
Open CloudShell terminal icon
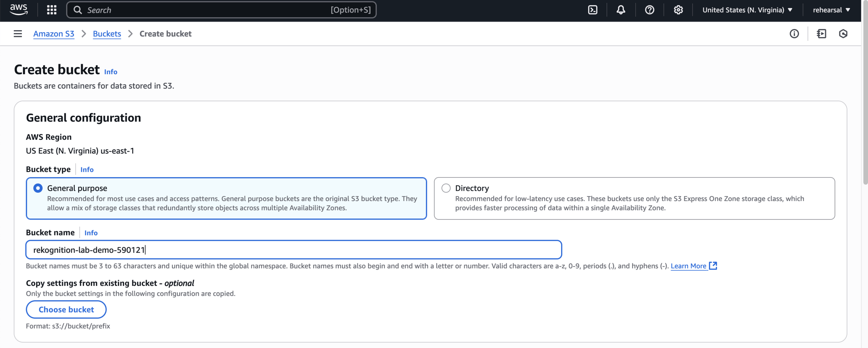click(593, 10)
